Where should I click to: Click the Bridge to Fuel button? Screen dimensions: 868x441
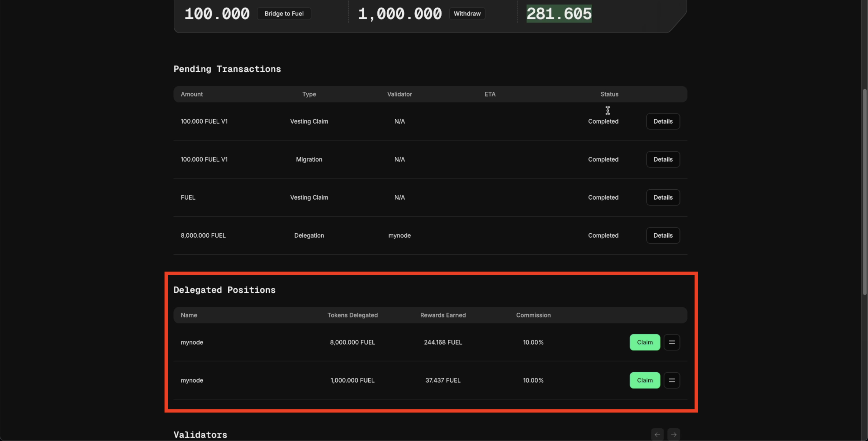(x=284, y=14)
